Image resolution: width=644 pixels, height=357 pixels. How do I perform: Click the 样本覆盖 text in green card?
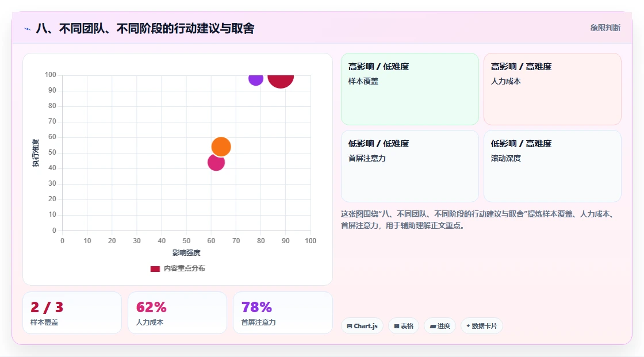363,81
